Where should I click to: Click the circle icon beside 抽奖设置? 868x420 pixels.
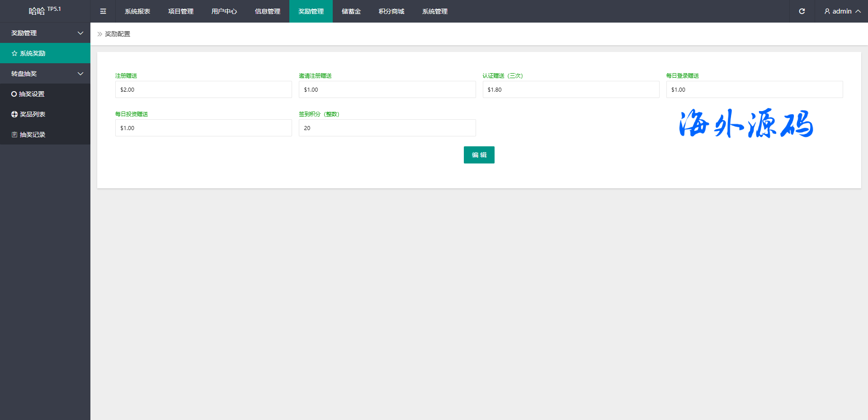[x=14, y=94]
